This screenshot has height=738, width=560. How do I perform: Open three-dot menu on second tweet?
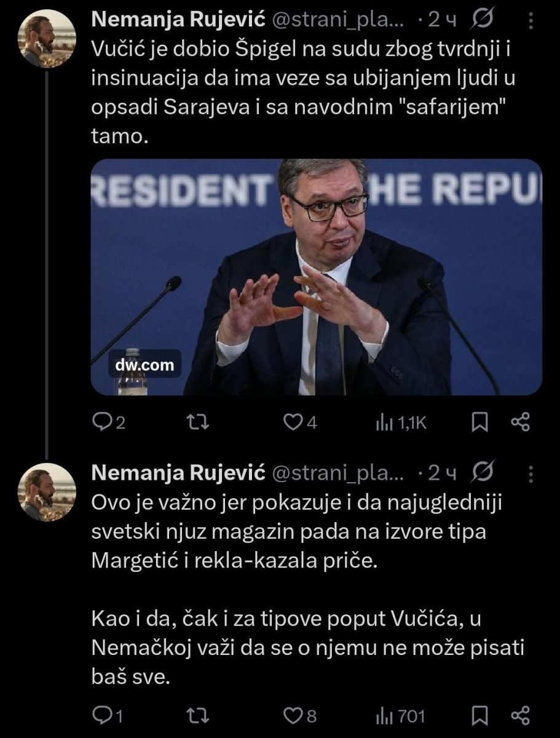(x=532, y=474)
